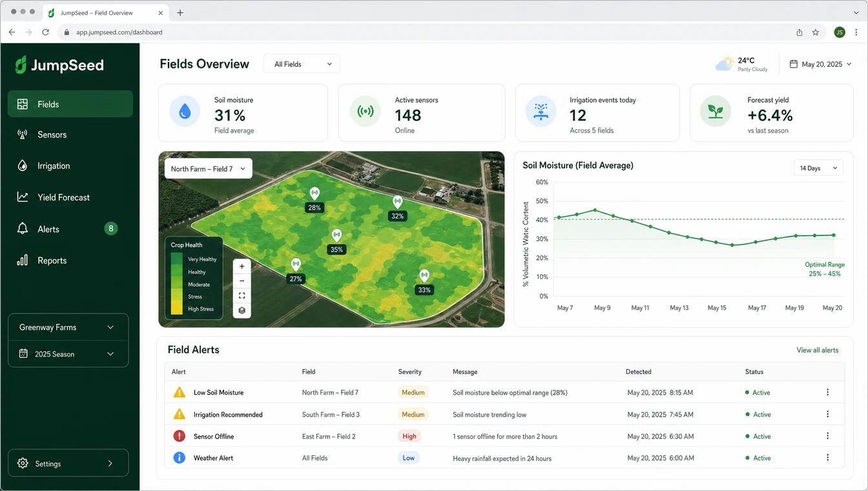This screenshot has height=491, width=868.
Task: Click the partly cloudy weather icon
Action: (x=725, y=63)
